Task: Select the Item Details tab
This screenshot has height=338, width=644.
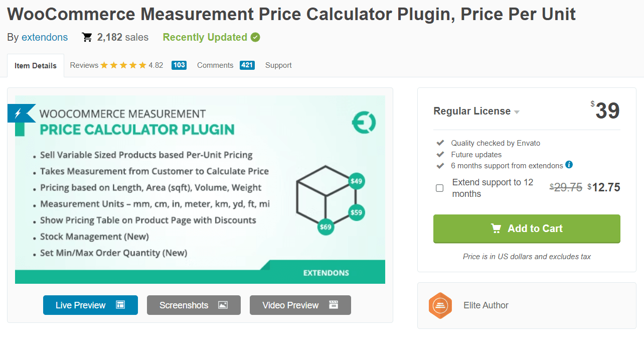Action: click(35, 65)
